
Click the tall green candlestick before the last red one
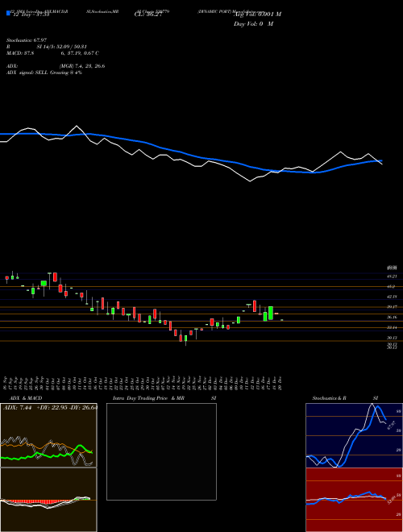click(x=271, y=313)
